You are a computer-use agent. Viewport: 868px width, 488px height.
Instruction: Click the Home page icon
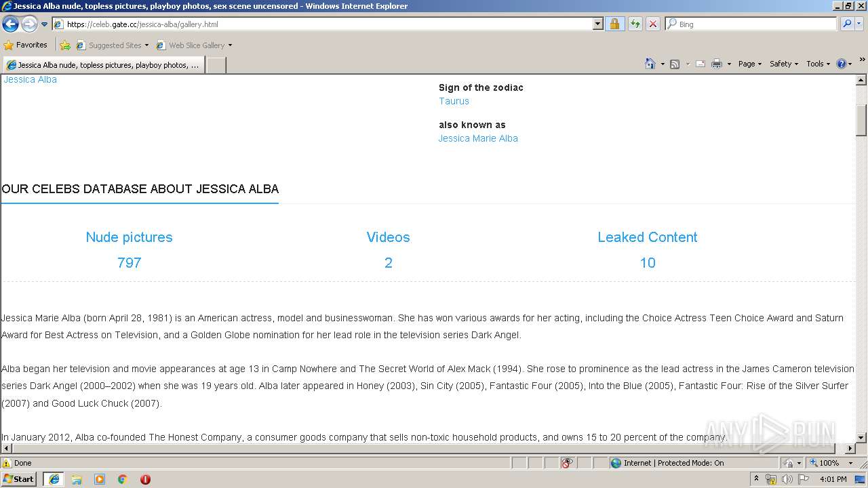(x=650, y=64)
